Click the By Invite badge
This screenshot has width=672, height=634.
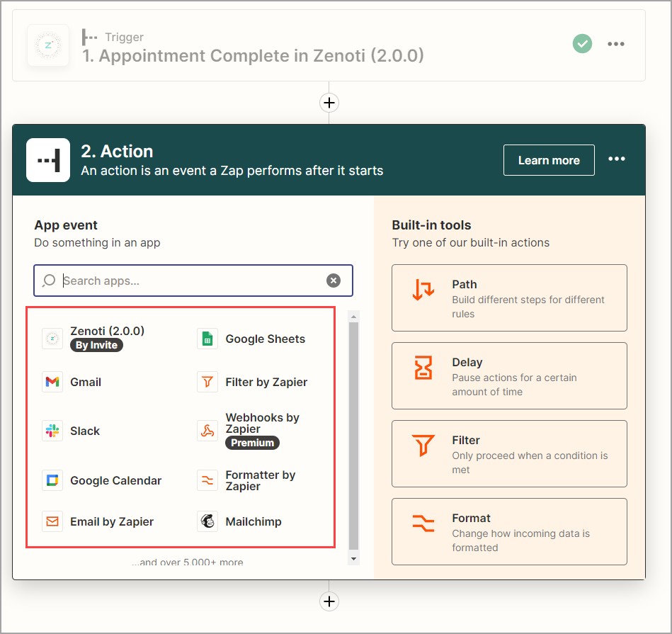pos(96,345)
